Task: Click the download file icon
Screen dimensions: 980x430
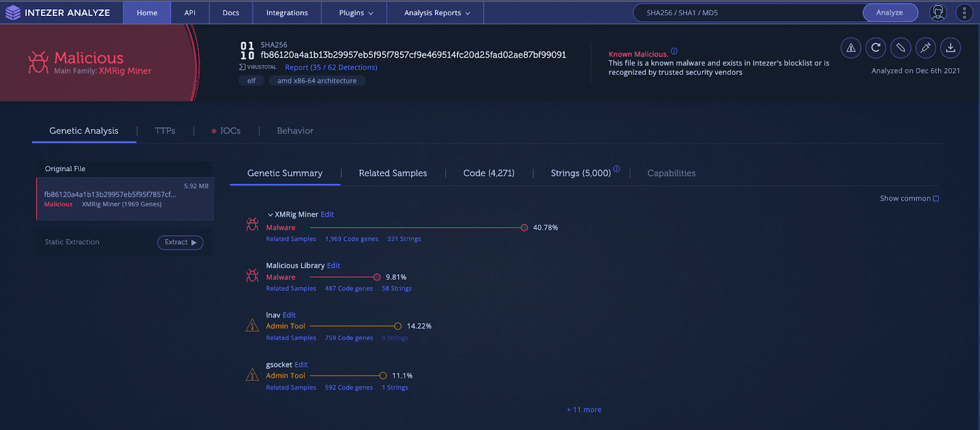Action: click(951, 48)
